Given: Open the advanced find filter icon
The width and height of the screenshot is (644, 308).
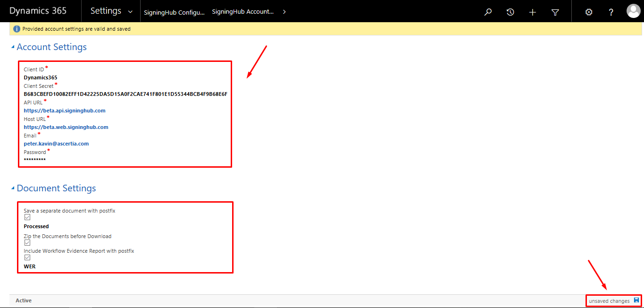Looking at the screenshot, I should [x=555, y=12].
